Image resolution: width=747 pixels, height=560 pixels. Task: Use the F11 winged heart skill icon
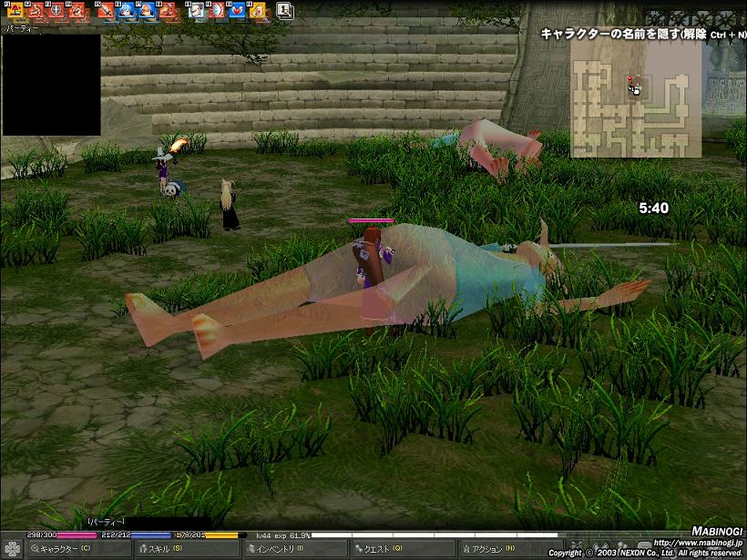coord(237,10)
